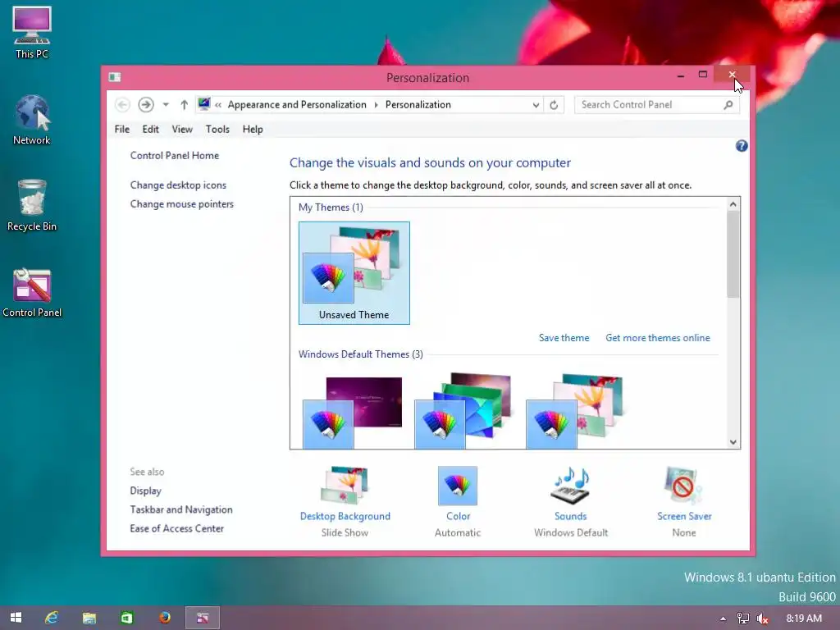Click the Personalization taskbar button

[x=203, y=618]
